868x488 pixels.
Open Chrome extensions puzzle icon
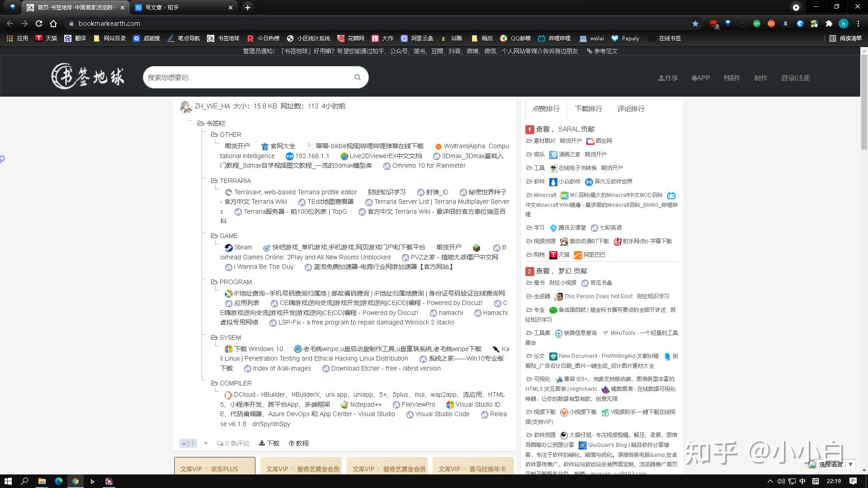click(x=829, y=23)
